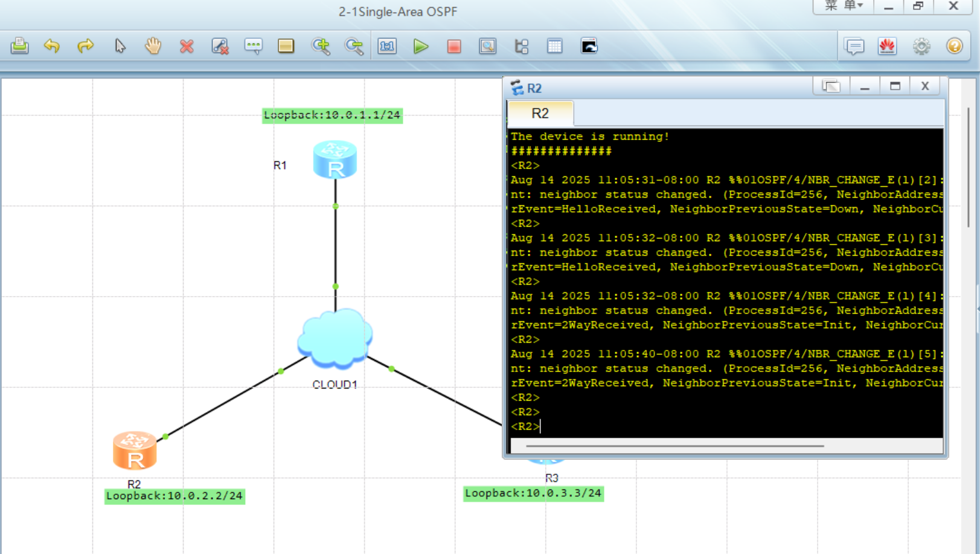Open the help question mark
Screen dimensions: 980x554
(955, 46)
